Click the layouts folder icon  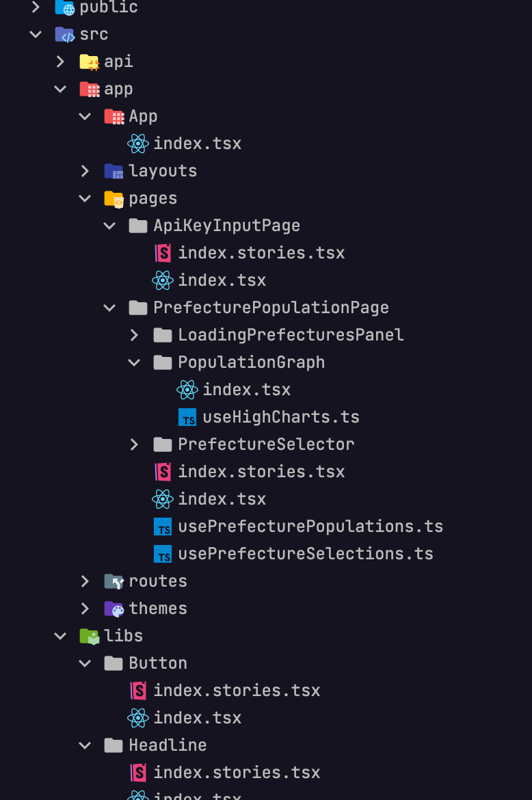(114, 171)
